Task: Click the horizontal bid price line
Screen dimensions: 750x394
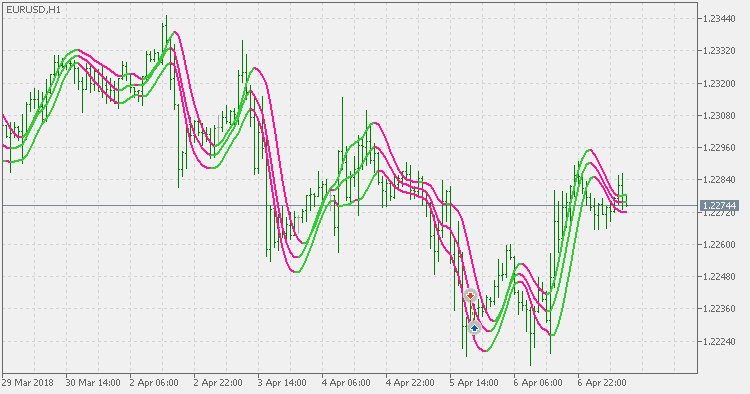Action: (x=350, y=206)
